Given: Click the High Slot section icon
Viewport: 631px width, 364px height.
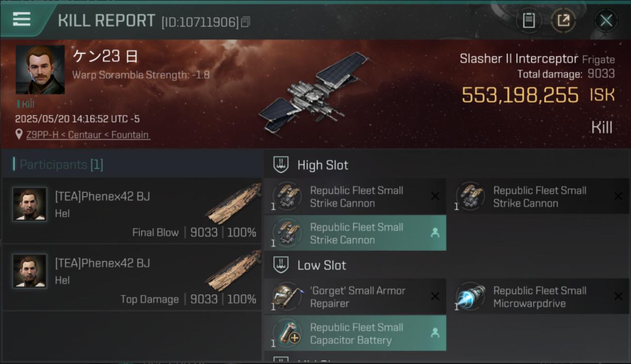Looking at the screenshot, I should pyautogui.click(x=281, y=165).
